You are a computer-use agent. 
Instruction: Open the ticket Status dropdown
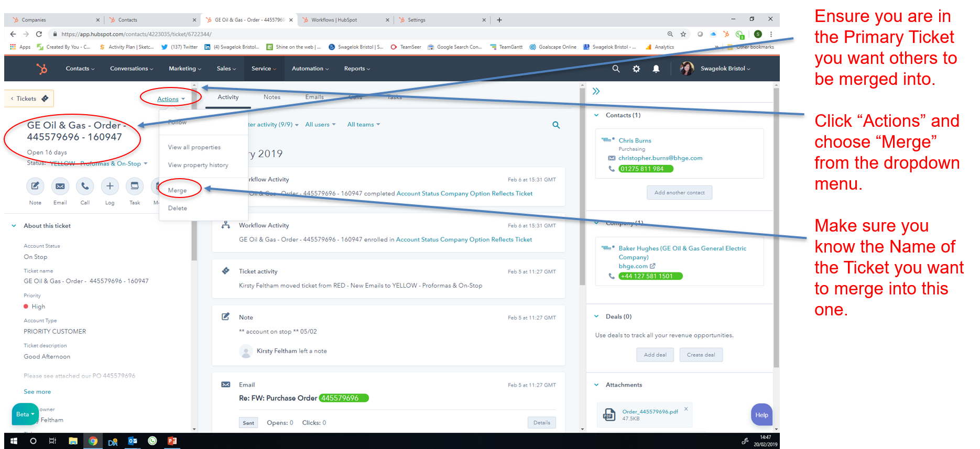(x=99, y=163)
